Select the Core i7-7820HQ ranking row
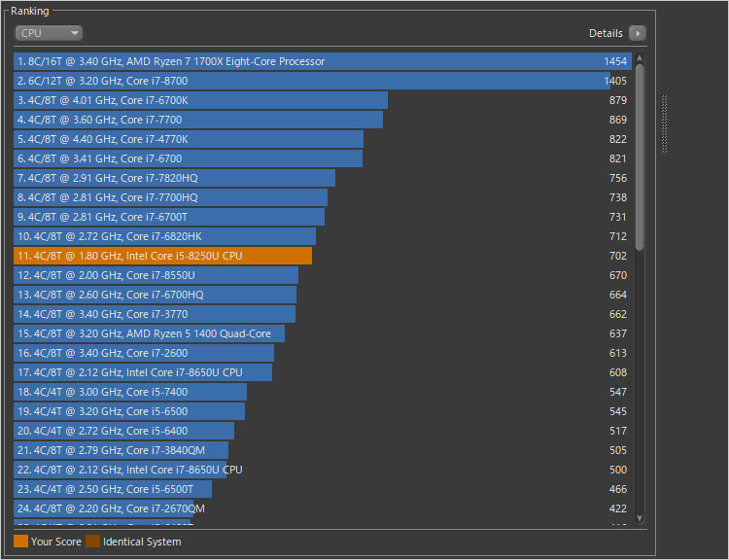The width and height of the screenshot is (729, 560). 175,178
